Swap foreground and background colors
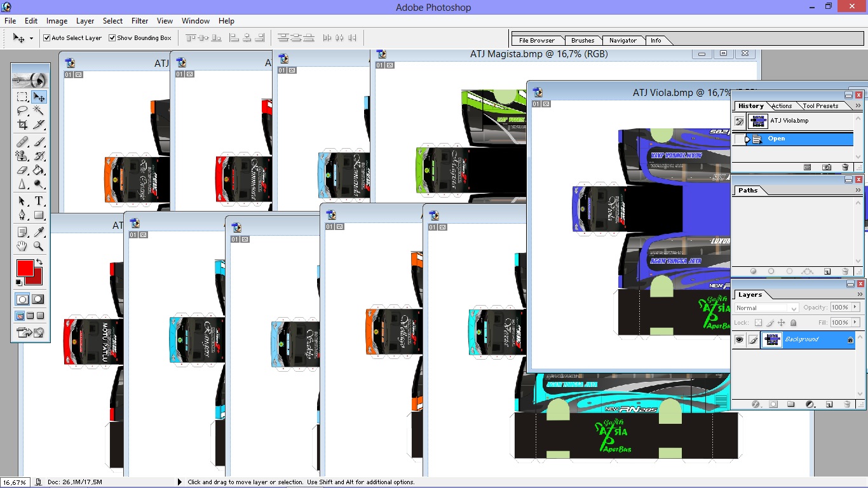 (39, 262)
